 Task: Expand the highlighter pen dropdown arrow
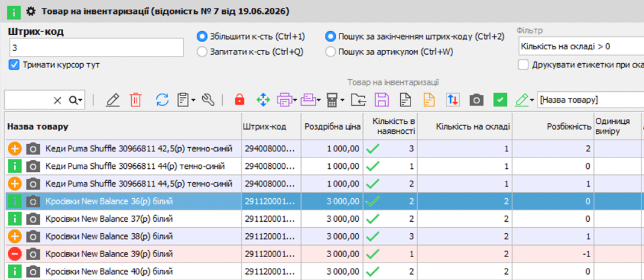coord(532,100)
